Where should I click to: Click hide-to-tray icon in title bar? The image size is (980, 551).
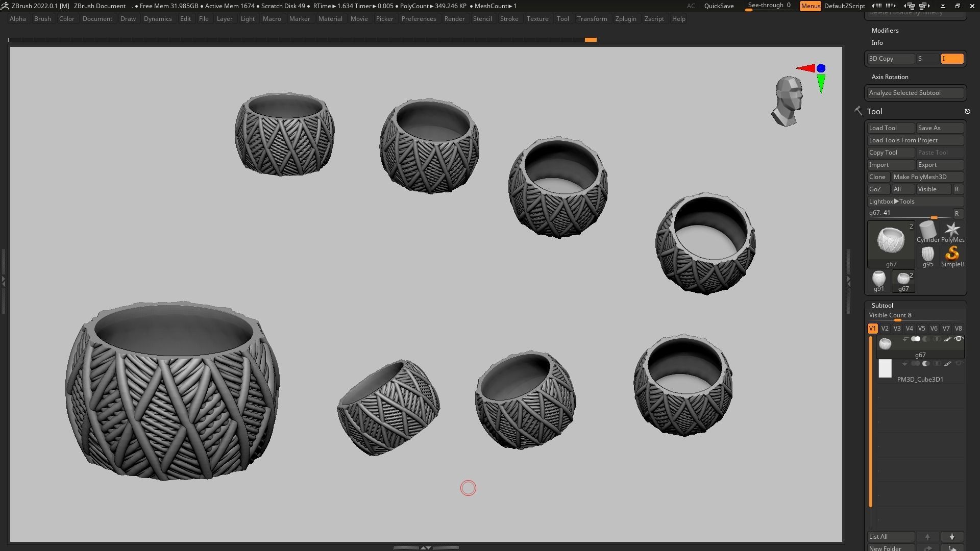[943, 6]
